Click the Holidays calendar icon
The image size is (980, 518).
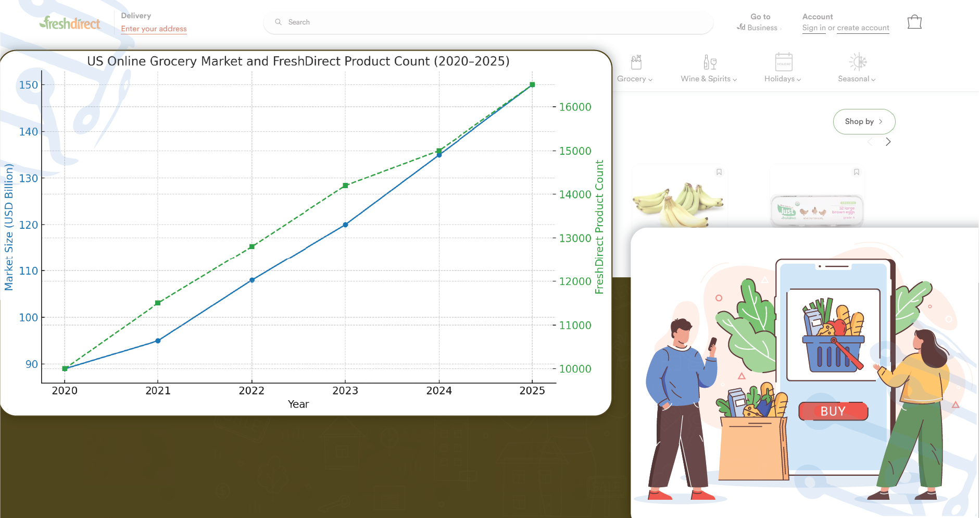click(x=783, y=62)
